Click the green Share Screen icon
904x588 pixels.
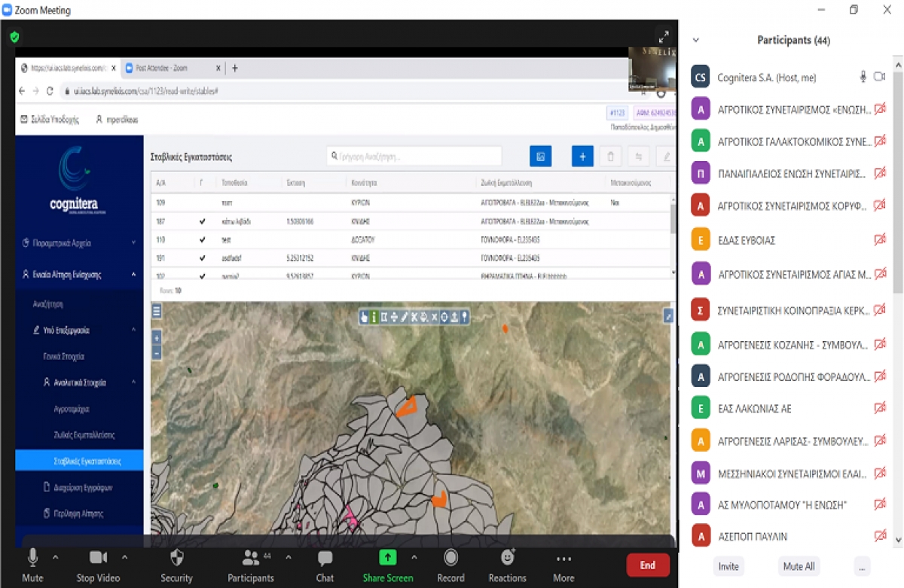tap(387, 558)
